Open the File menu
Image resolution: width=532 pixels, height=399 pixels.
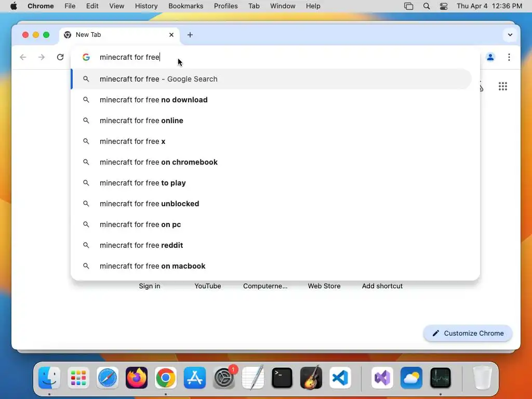tap(70, 6)
